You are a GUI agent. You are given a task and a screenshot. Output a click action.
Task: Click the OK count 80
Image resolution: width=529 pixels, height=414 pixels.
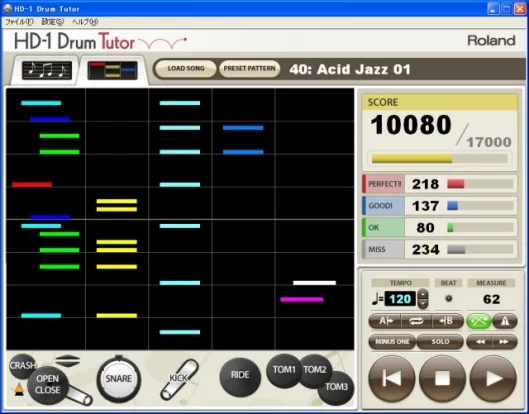click(425, 228)
